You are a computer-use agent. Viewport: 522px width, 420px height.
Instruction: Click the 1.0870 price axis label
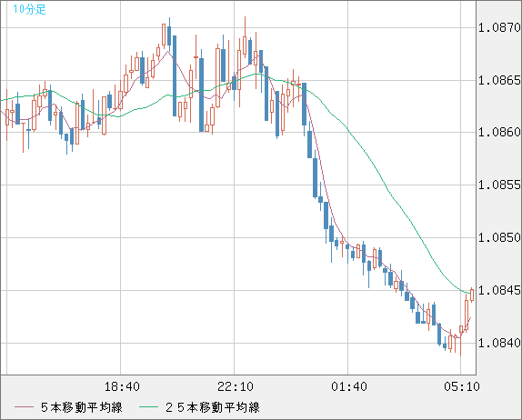(499, 27)
